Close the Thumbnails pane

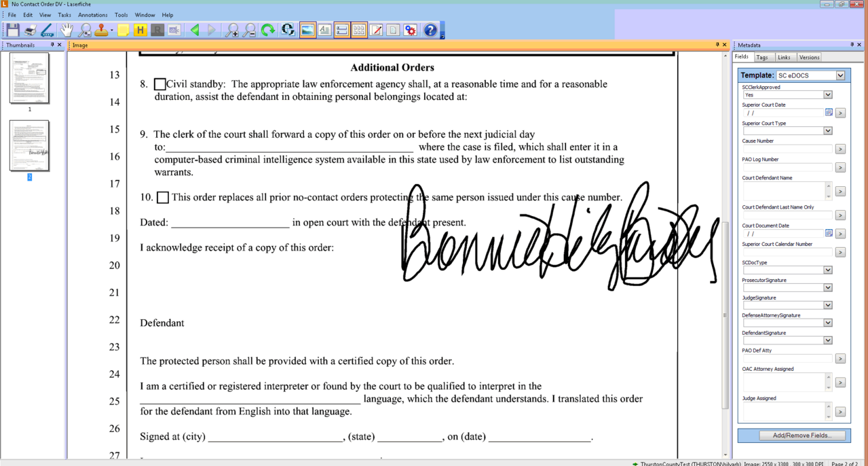pos(60,45)
